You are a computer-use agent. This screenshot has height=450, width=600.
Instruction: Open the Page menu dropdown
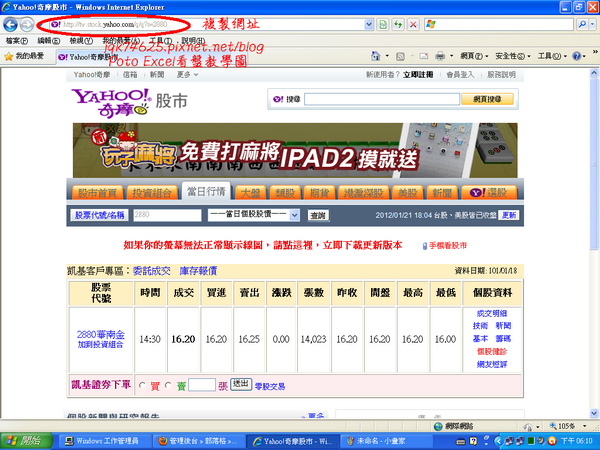click(x=474, y=56)
